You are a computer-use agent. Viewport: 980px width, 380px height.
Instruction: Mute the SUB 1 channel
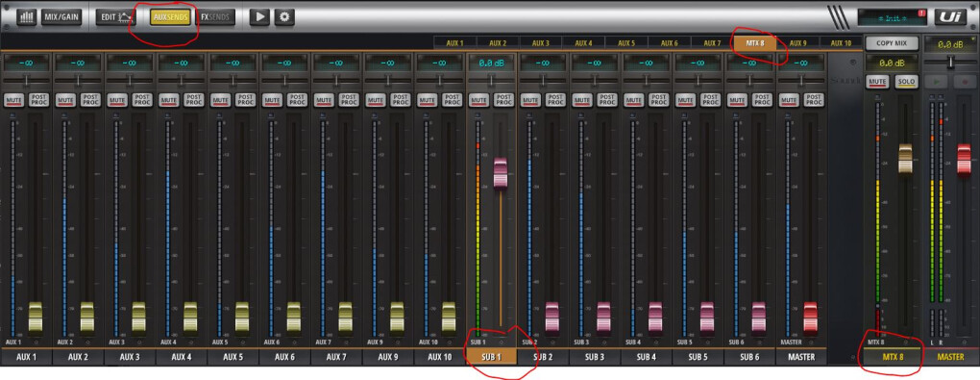(x=478, y=99)
